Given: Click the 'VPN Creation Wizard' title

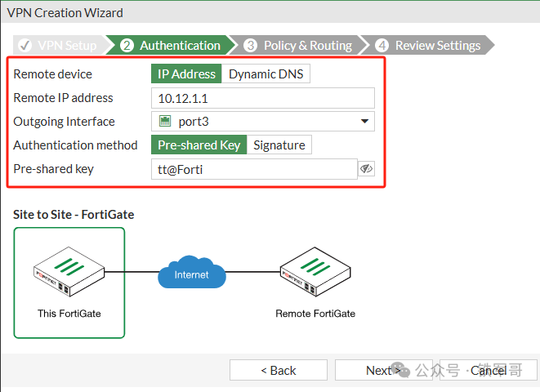Looking at the screenshot, I should 65,13.
